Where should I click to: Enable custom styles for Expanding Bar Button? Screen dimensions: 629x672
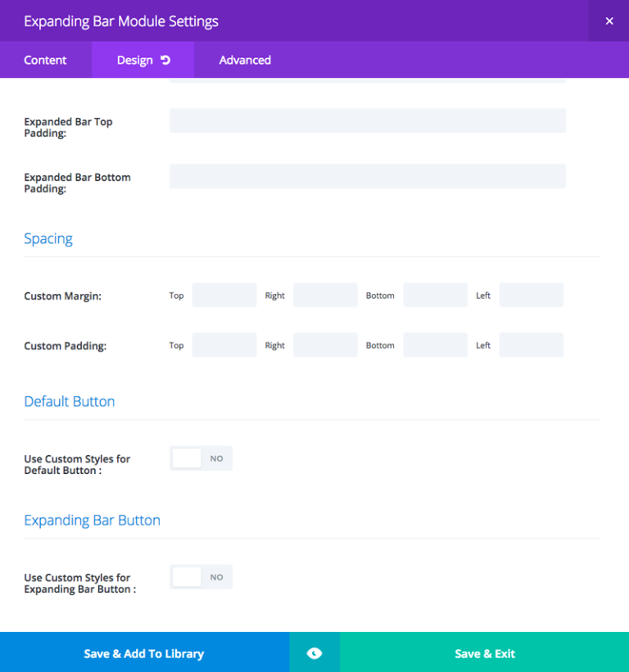pyautogui.click(x=201, y=577)
